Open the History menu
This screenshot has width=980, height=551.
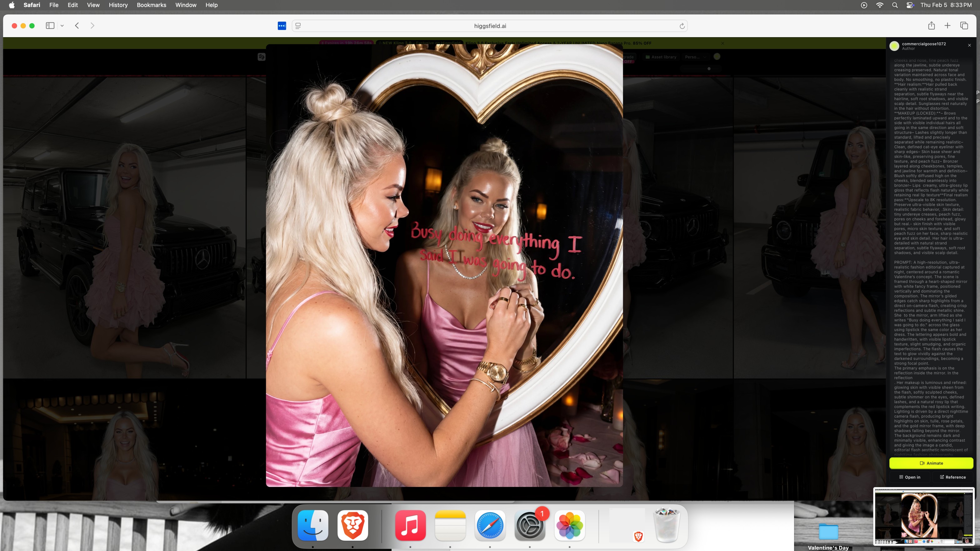(x=118, y=5)
